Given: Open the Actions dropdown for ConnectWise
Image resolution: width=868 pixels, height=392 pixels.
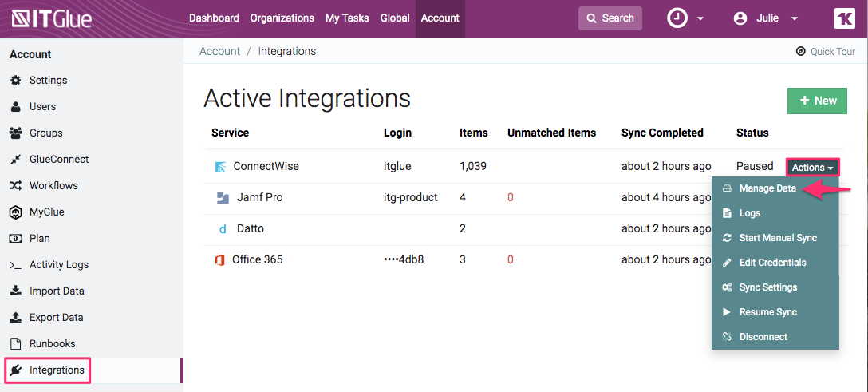Looking at the screenshot, I should coord(813,167).
